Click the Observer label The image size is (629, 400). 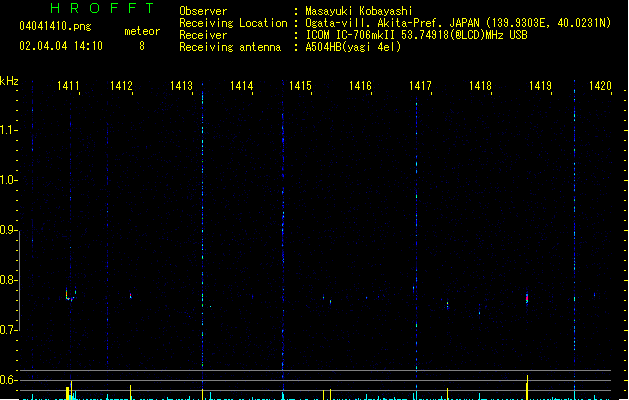[203, 11]
